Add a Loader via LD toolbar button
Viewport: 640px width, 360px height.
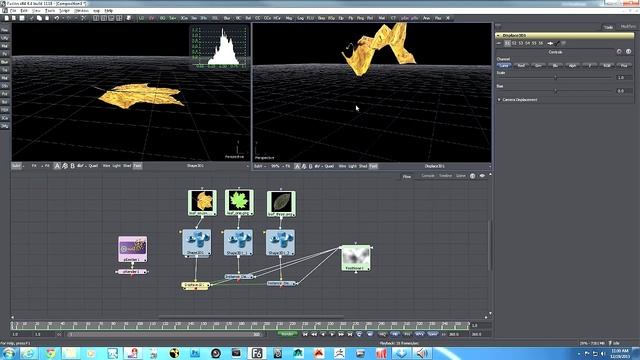pyautogui.click(x=142, y=18)
